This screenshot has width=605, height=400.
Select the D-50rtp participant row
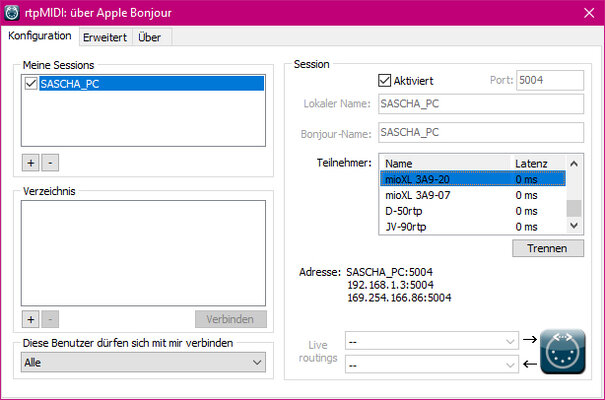pyautogui.click(x=473, y=211)
